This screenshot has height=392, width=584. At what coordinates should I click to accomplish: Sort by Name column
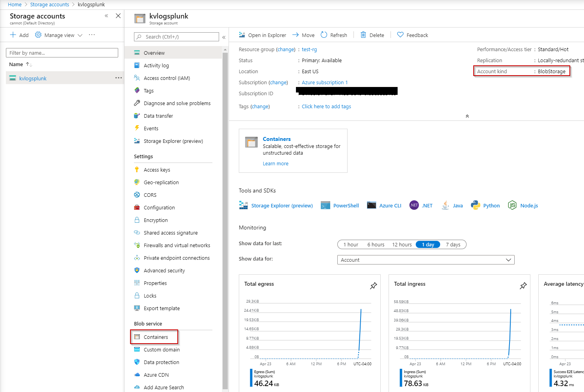tap(20, 64)
